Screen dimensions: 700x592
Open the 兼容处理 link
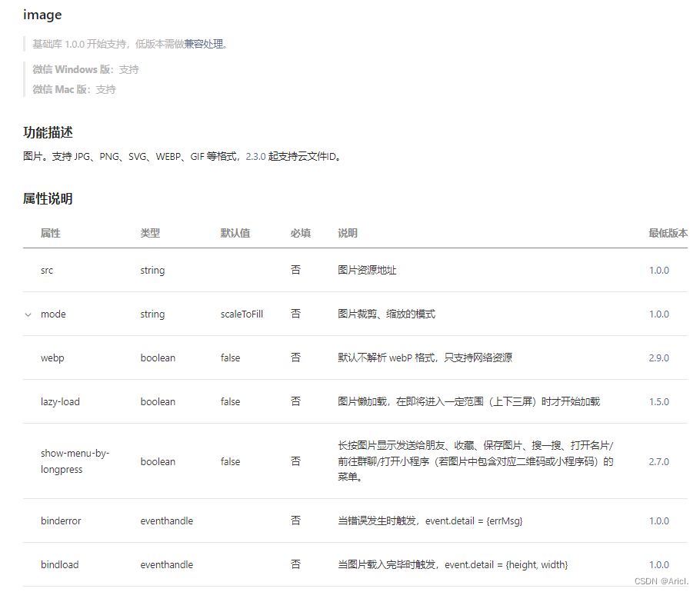click(x=204, y=44)
